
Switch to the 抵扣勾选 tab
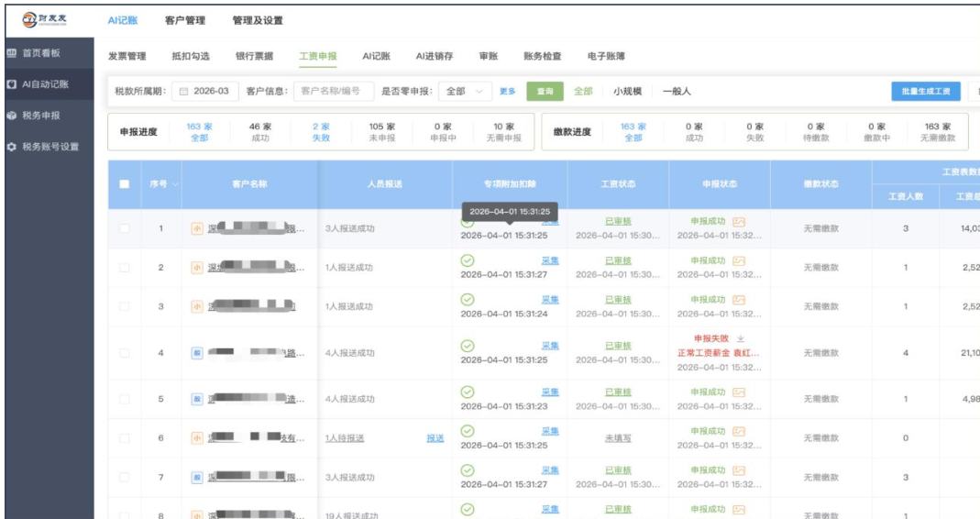pos(191,56)
